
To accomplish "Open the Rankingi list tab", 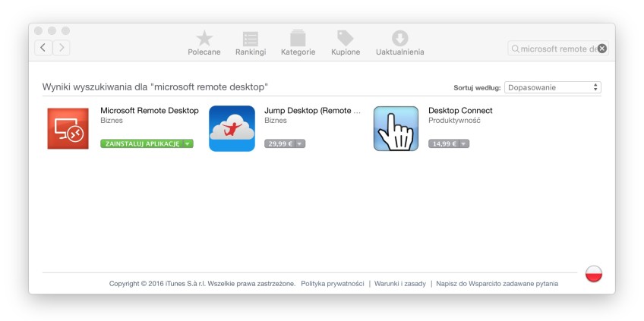I will (x=251, y=43).
